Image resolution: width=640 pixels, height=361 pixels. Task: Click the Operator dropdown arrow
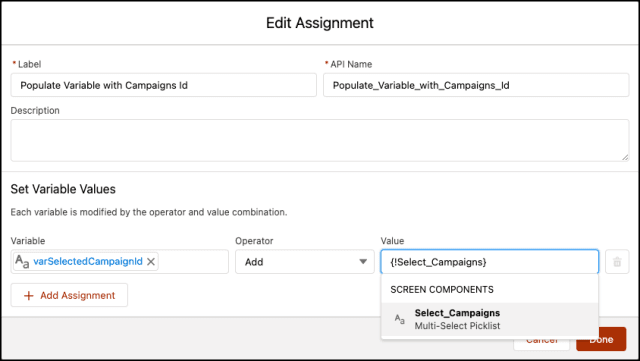pos(363,262)
